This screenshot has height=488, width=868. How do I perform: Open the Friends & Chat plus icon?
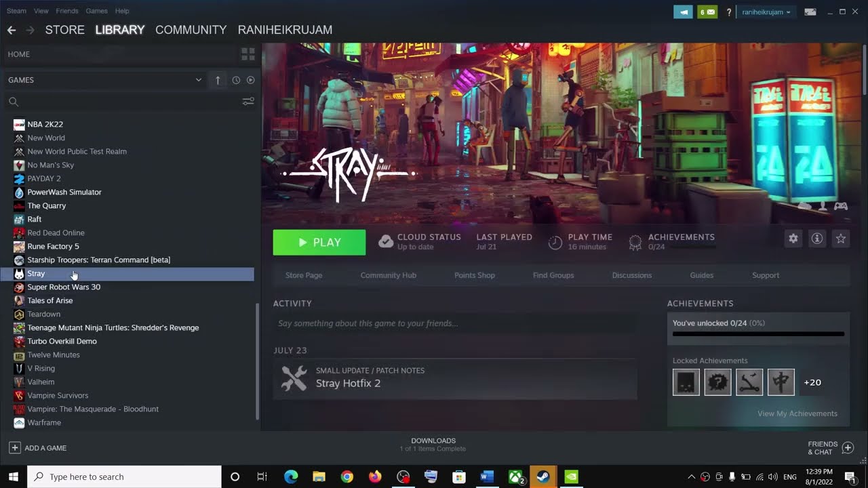(848, 447)
